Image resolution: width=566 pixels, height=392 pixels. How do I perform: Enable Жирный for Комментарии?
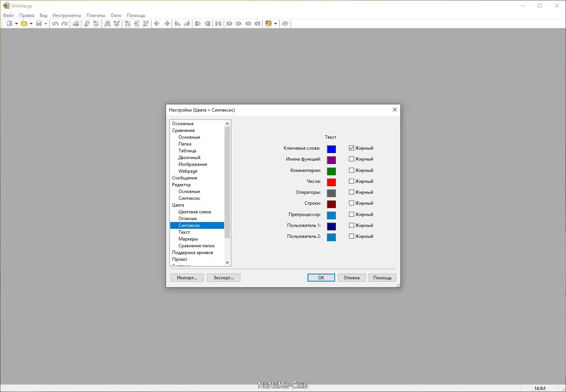tap(351, 170)
